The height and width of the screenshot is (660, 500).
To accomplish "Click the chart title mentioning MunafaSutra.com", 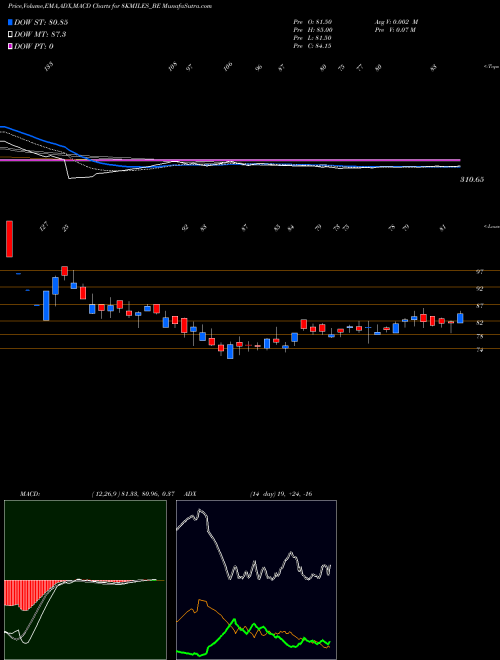I will tap(110, 6).
